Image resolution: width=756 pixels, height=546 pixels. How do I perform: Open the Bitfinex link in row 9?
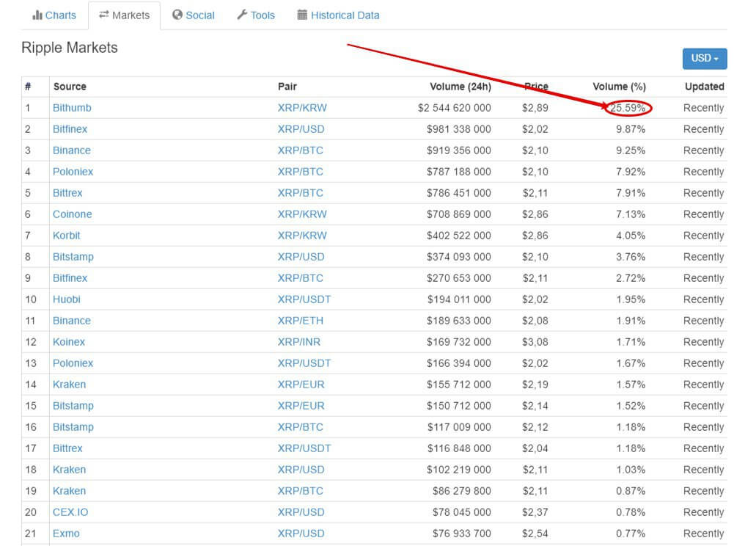pyautogui.click(x=70, y=278)
